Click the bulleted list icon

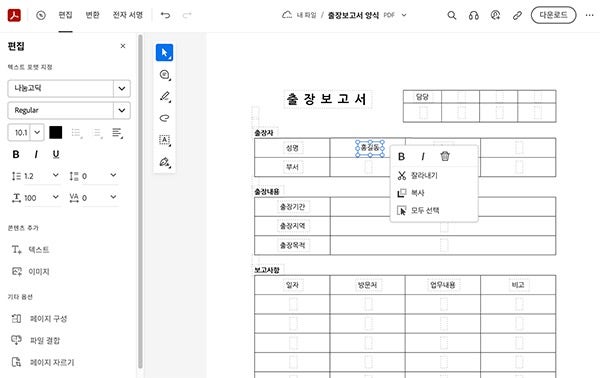click(x=77, y=133)
